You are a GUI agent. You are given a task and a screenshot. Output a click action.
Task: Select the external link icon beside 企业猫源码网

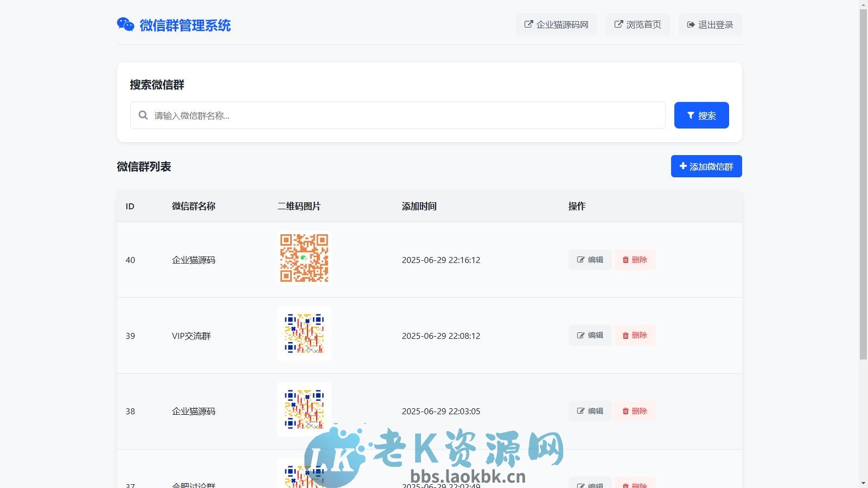(528, 24)
